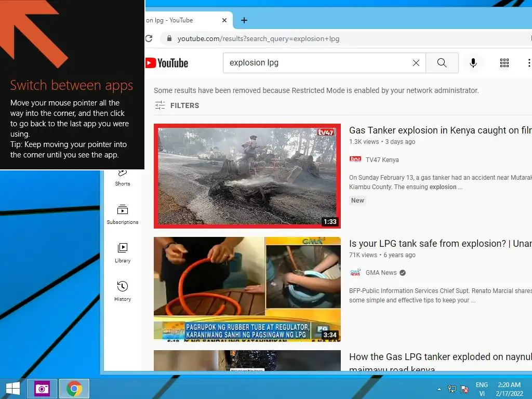Click the '1.3K views • 3 days ago' text
This screenshot has height=399, width=532.
(382, 142)
